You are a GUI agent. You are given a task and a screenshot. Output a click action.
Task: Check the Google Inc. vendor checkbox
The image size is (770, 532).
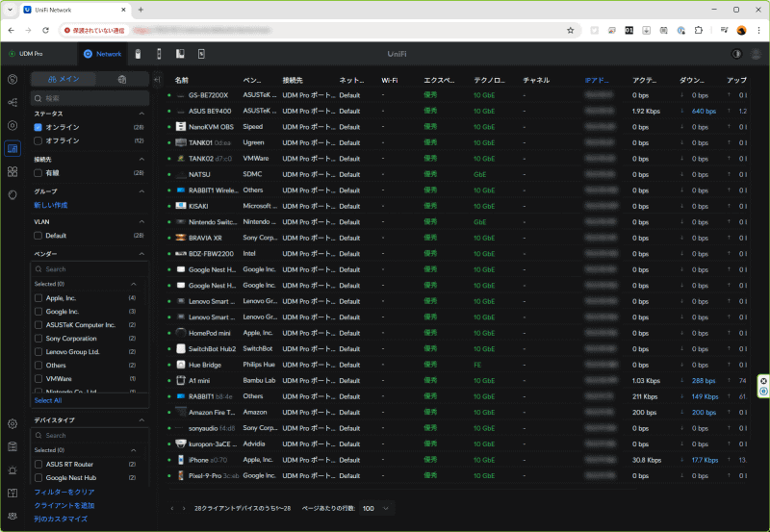pos(38,311)
